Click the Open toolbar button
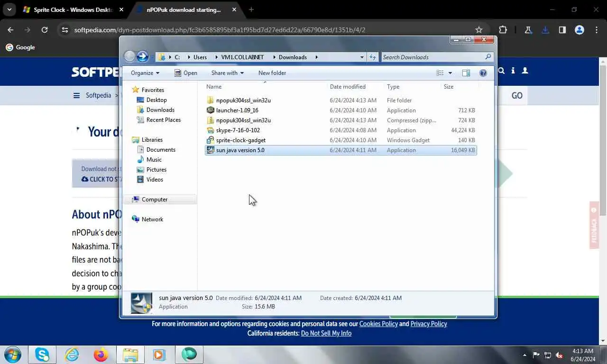Viewport: 607px width, 364px height. pyautogui.click(x=185, y=73)
